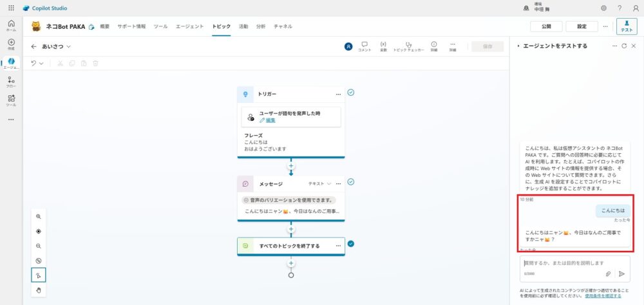
Task: Open header ellipsis next to 設定
Action: coord(605,26)
